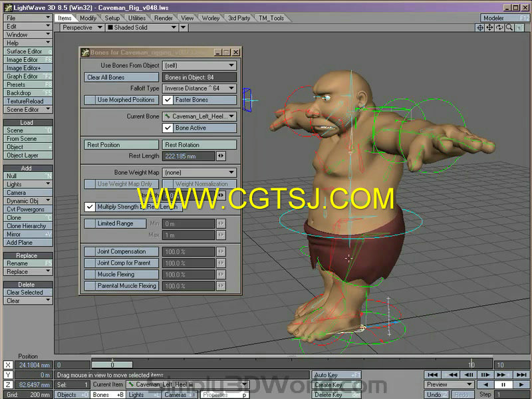The height and width of the screenshot is (399, 532).
Task: Switch to the Modify tab
Action: 88,18
